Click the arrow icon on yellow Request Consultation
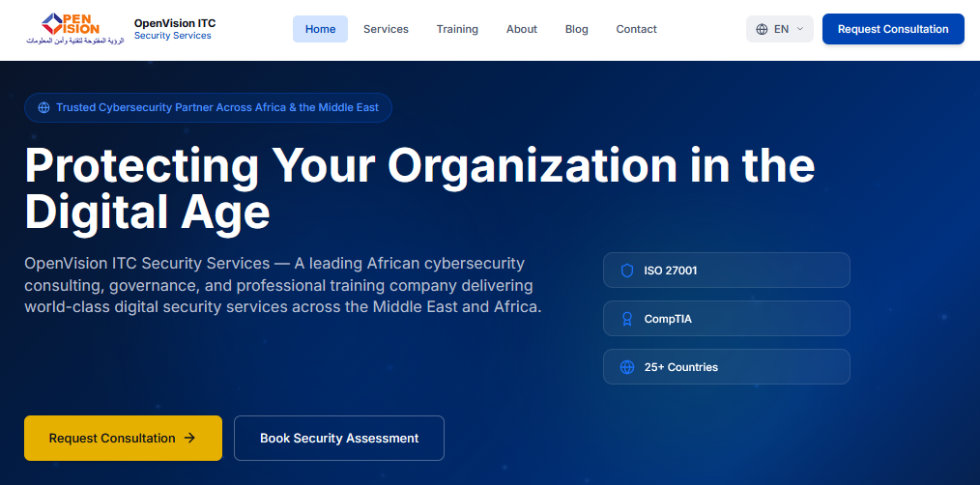 190,438
